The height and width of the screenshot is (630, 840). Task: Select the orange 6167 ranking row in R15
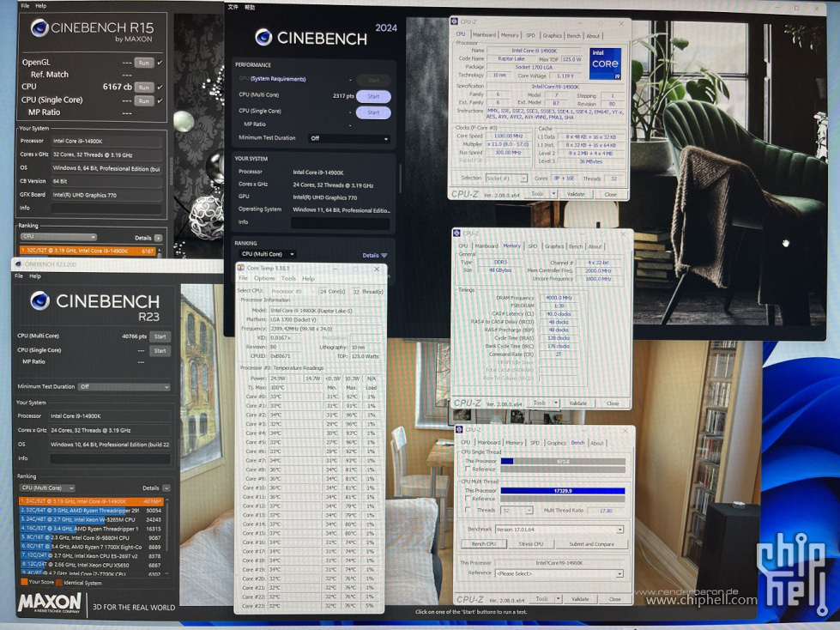click(88, 251)
